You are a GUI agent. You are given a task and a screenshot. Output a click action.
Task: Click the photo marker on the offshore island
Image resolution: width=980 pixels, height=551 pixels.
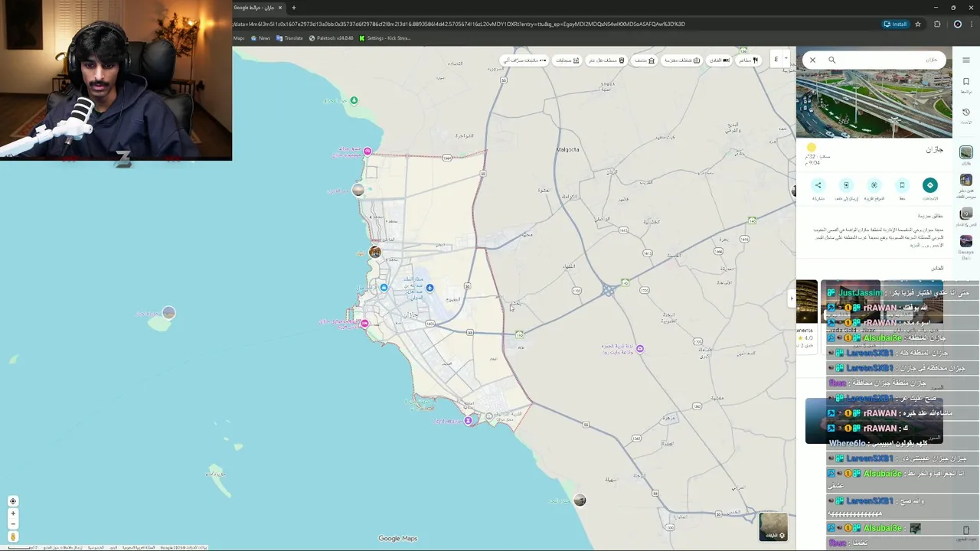pos(168,312)
